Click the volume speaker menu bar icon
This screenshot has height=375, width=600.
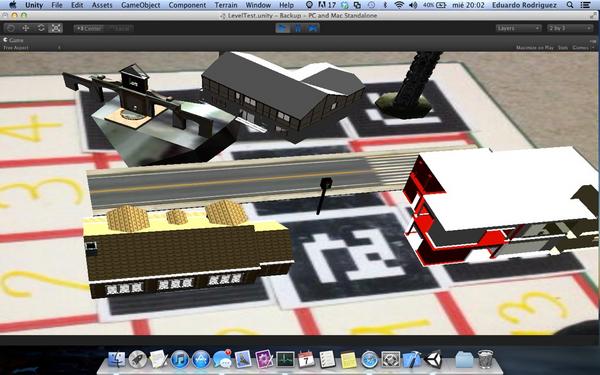[413, 5]
